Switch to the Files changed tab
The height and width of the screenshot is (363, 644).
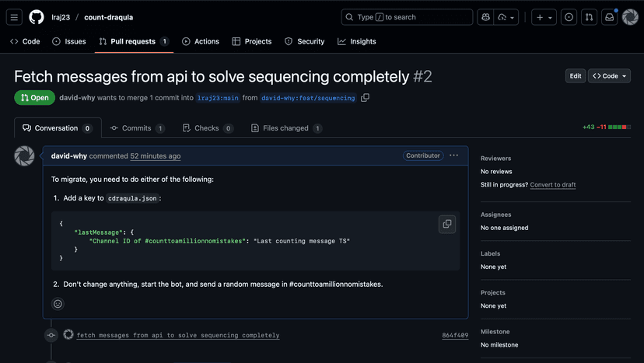(x=286, y=128)
